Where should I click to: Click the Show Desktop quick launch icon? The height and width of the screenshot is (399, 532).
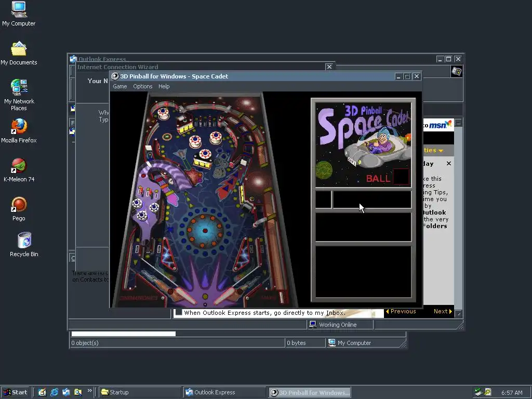(x=42, y=392)
